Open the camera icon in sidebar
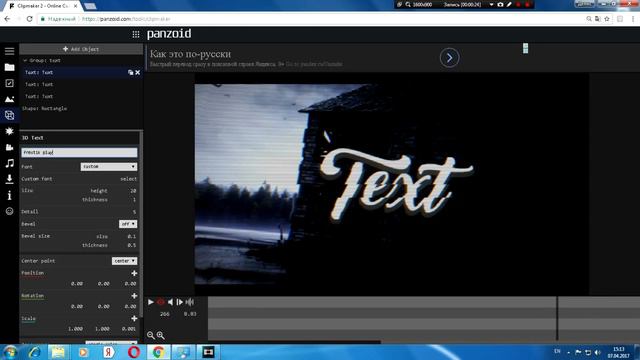Image resolution: width=640 pixels, height=360 pixels. point(9,147)
